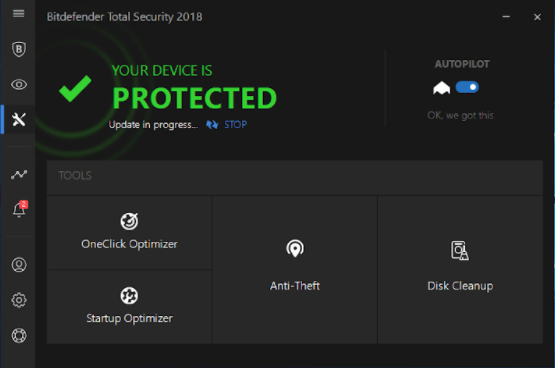Click the green protected checkmark
The image size is (555, 368).
(x=75, y=88)
